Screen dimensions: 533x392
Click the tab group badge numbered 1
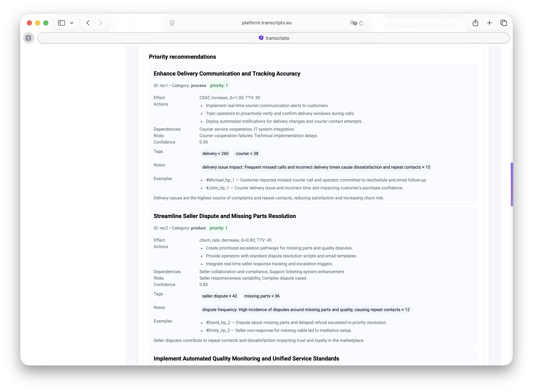click(28, 38)
